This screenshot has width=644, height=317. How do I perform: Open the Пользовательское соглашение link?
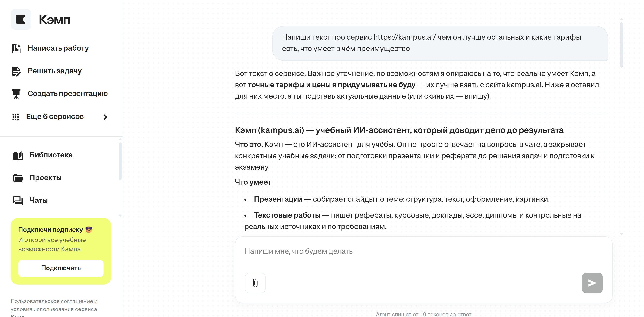click(54, 305)
